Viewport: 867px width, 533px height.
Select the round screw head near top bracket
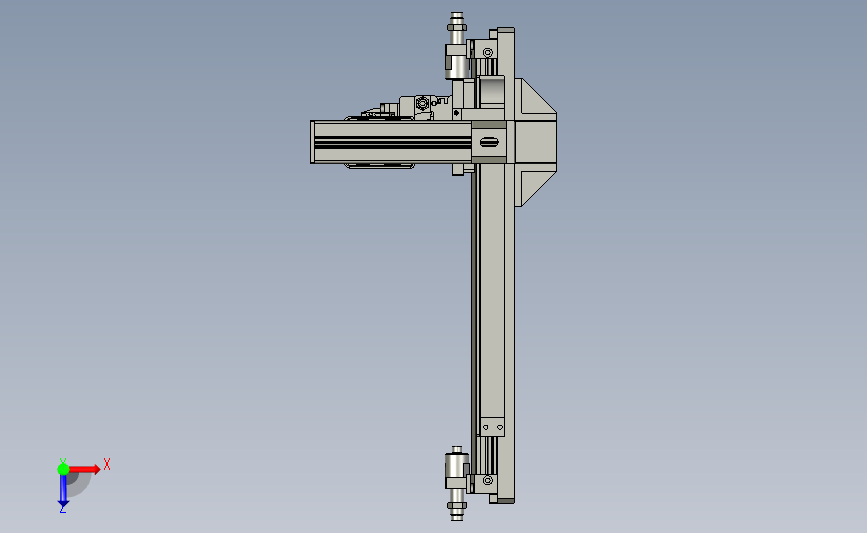point(488,53)
